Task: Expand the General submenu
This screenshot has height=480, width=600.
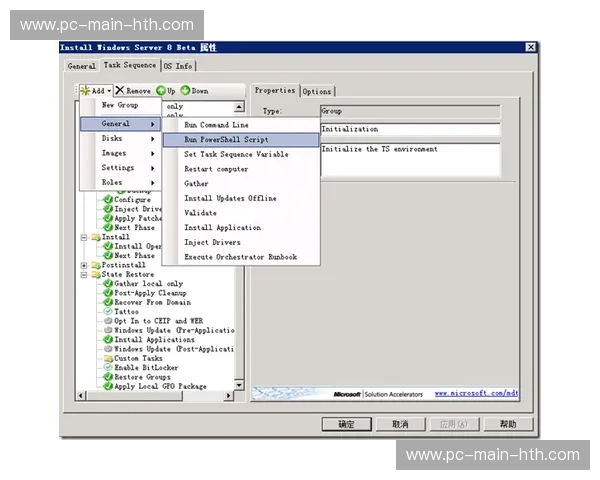Action: click(121, 124)
